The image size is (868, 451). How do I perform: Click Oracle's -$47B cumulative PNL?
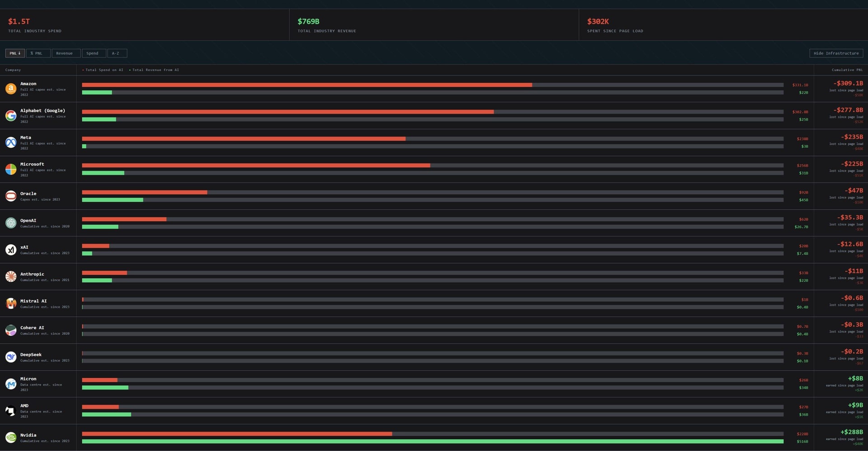(854, 190)
